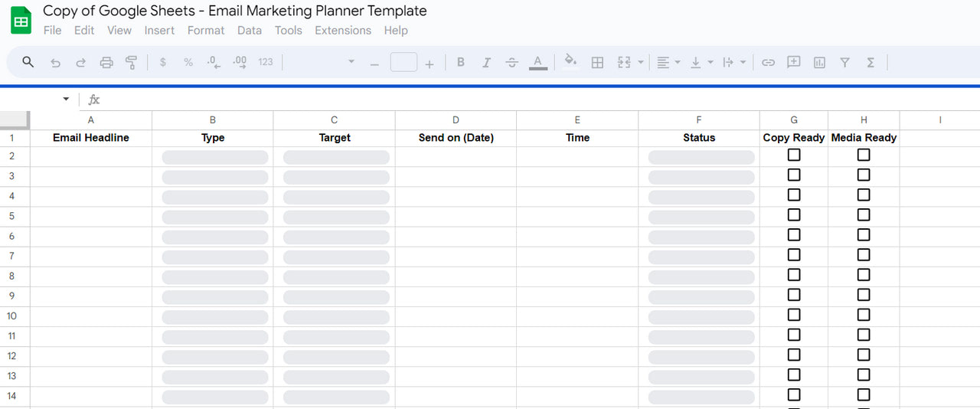
Task: Create a filter with funnel icon
Action: point(844,63)
